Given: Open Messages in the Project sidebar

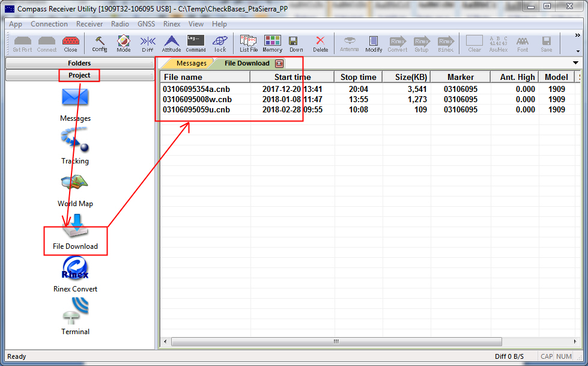Looking at the screenshot, I should [75, 105].
